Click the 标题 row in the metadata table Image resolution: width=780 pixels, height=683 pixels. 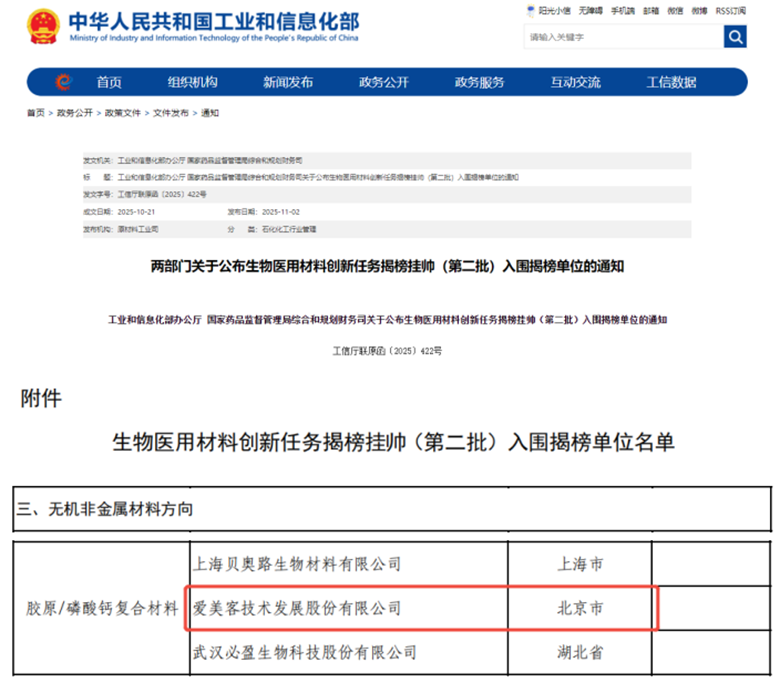(387, 178)
